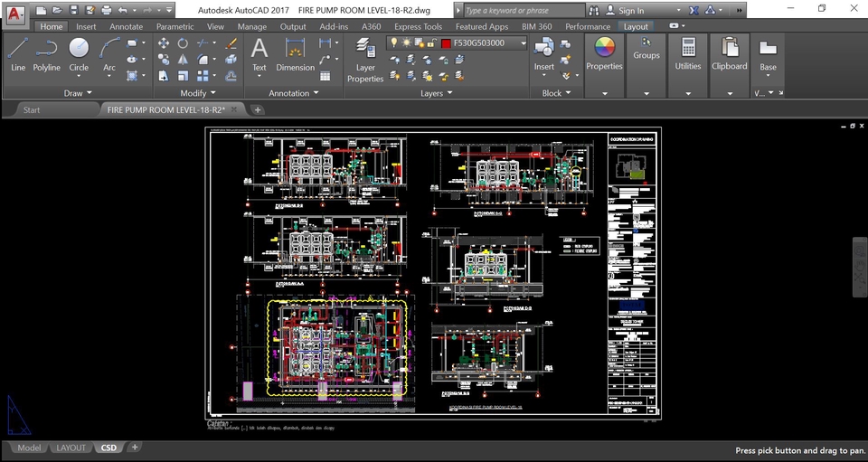Switch to the View ribbon tab
This screenshot has width=868, height=462.
click(215, 26)
